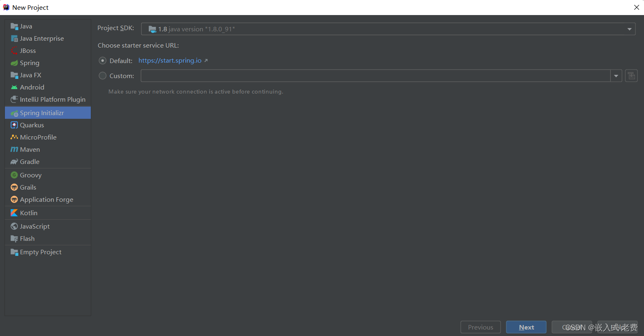
Task: Click the JavaScript globe icon
Action: click(14, 227)
